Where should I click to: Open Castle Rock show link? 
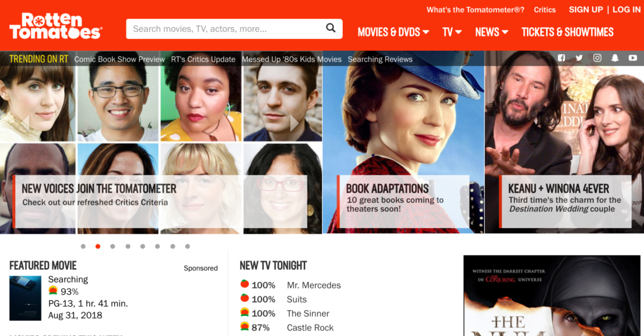(x=310, y=328)
